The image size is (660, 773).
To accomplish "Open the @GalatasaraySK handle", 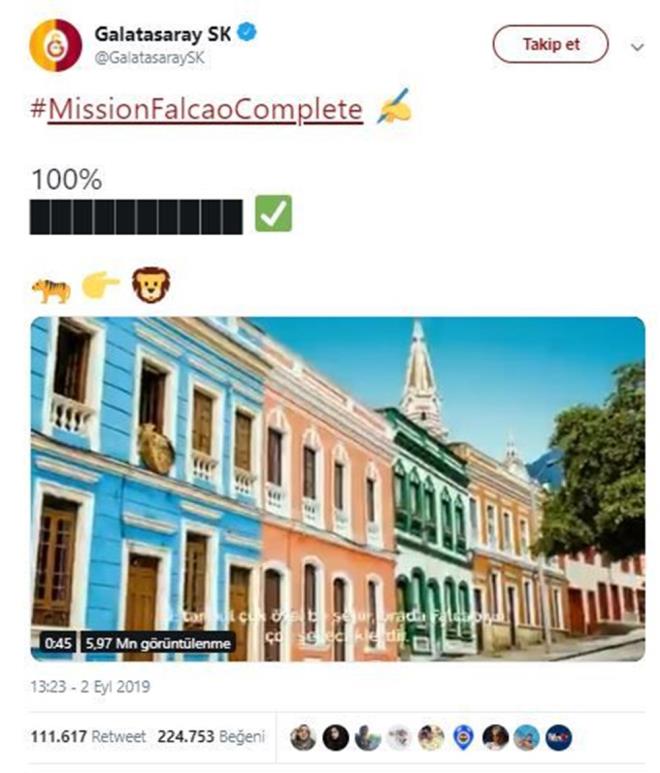I will [x=149, y=58].
